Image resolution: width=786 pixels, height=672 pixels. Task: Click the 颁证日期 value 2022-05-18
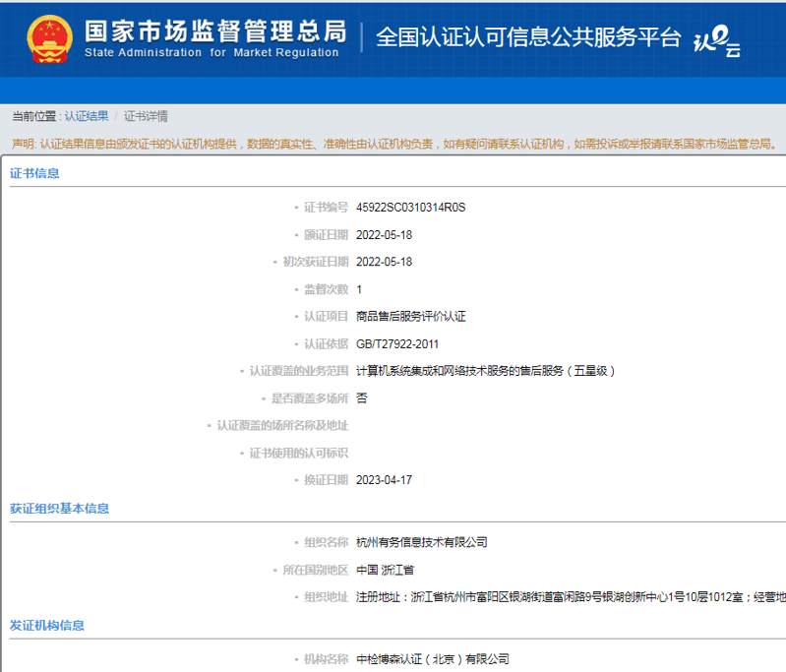point(384,235)
